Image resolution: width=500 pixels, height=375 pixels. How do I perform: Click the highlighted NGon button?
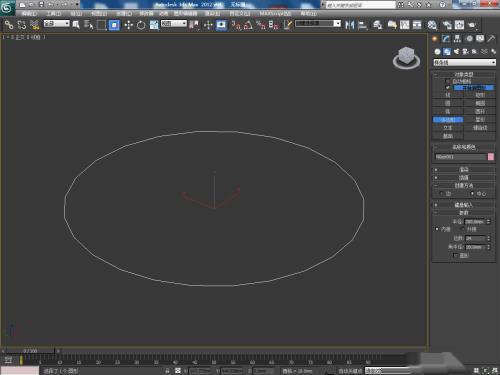(448, 119)
